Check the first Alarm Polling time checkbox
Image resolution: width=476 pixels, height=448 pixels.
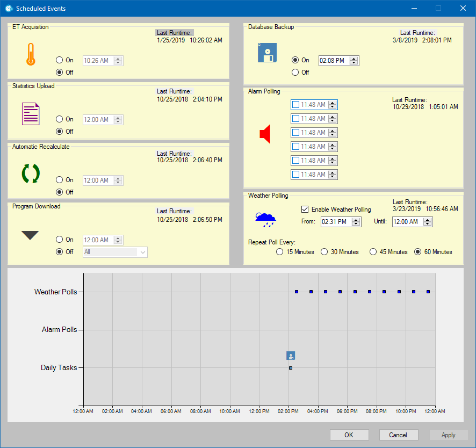[295, 105]
